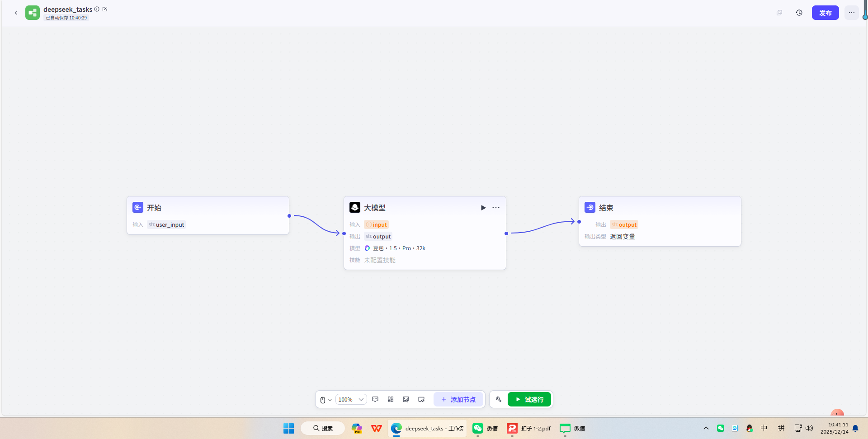Click the orange input tag in 大模型 node

pos(376,224)
